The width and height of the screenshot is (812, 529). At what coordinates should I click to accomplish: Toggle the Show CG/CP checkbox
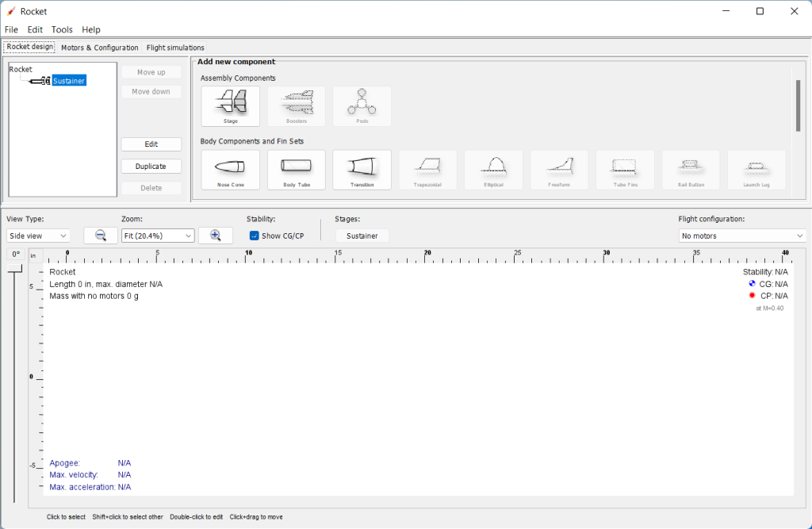click(255, 236)
